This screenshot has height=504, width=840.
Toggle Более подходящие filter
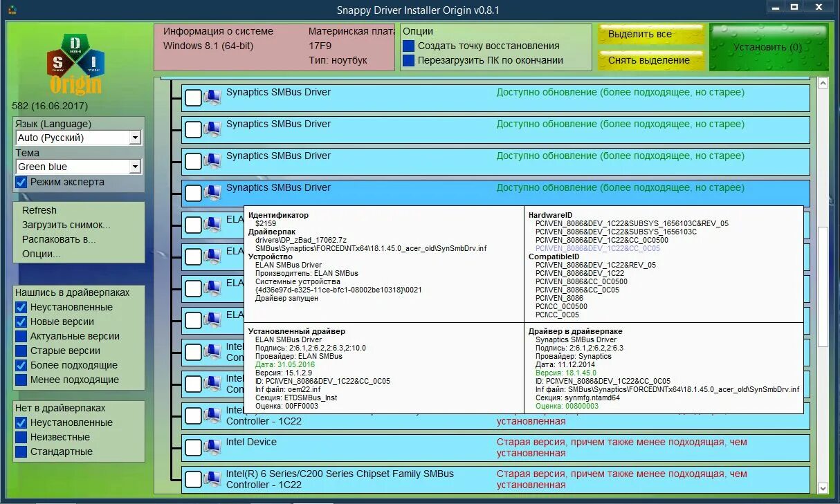coord(21,365)
